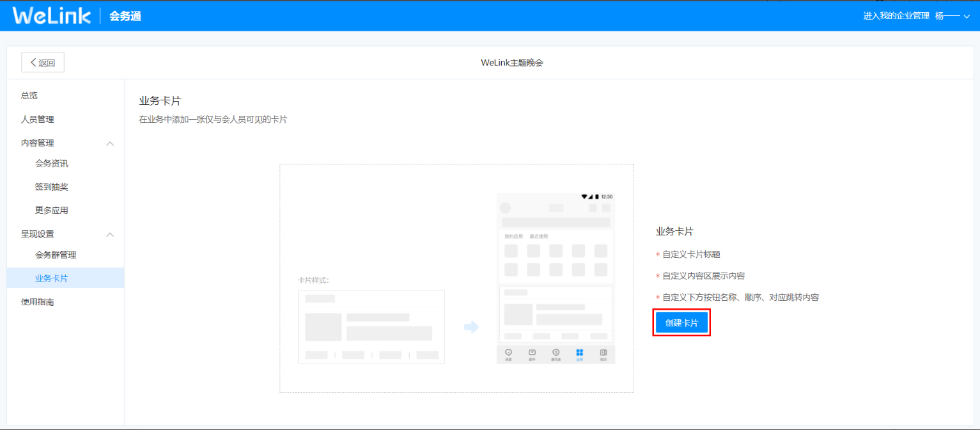980x430 pixels.
Task: Collapse the 内容管理 section
Action: pyautogui.click(x=110, y=143)
